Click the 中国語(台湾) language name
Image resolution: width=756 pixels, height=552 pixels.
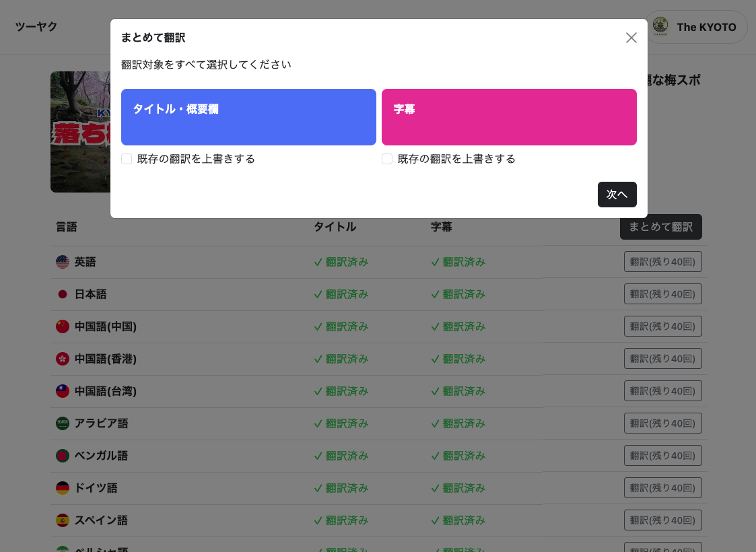coord(106,391)
